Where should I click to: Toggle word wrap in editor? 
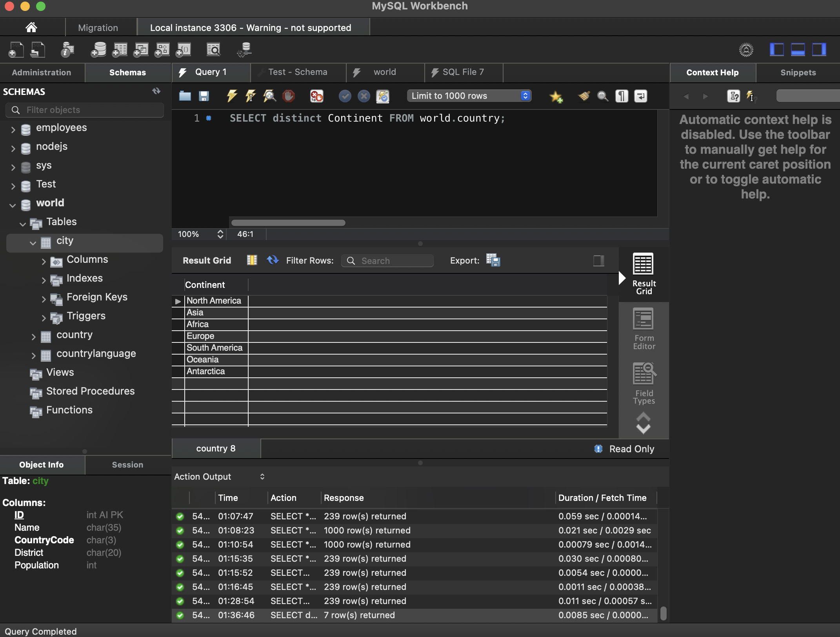(641, 96)
